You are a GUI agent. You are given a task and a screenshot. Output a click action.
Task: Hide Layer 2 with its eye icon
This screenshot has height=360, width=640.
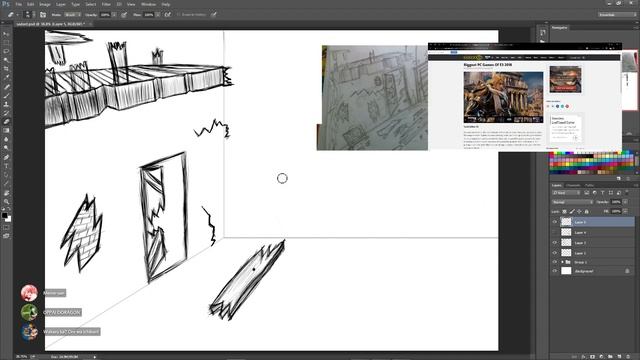(555, 253)
